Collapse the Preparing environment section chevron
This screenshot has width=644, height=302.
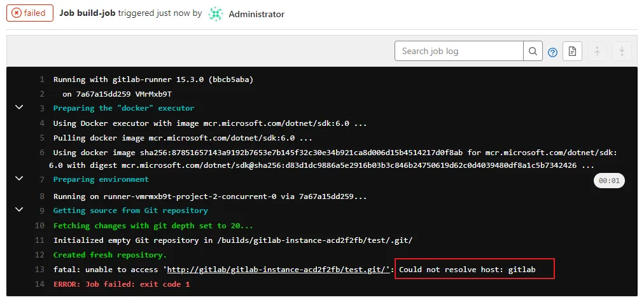coord(19,179)
